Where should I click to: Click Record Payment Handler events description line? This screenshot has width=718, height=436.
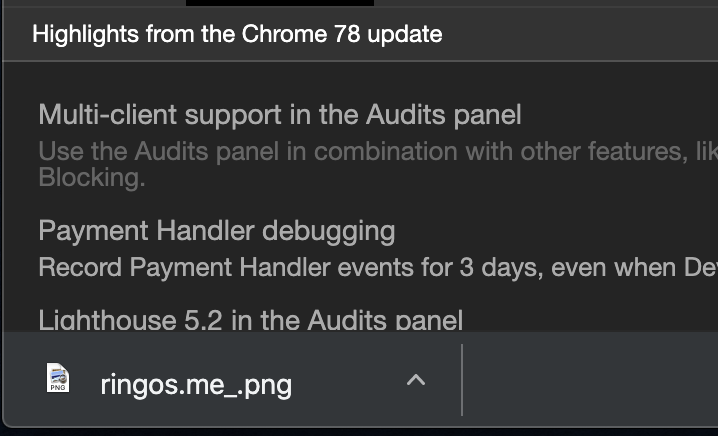(378, 267)
